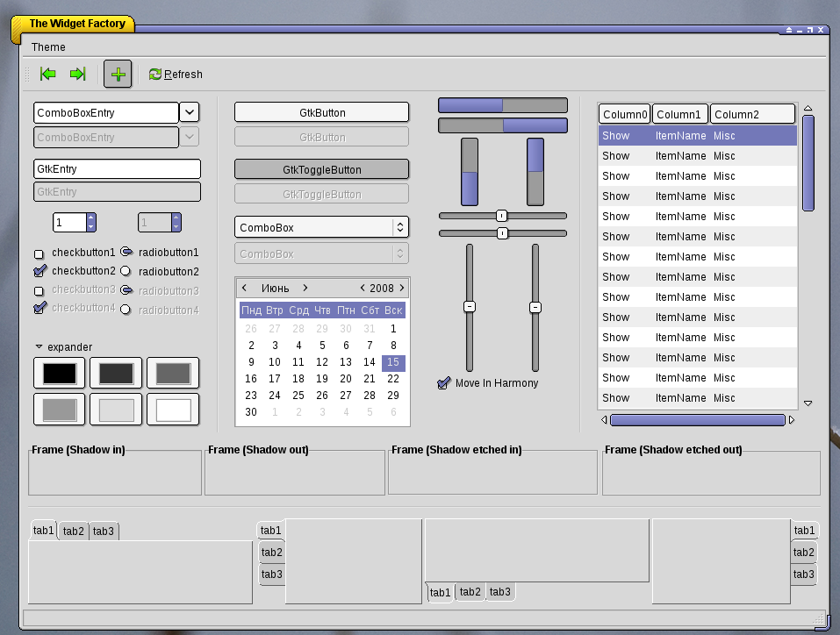Open the enabled ComboBox dropdown

coord(321,227)
